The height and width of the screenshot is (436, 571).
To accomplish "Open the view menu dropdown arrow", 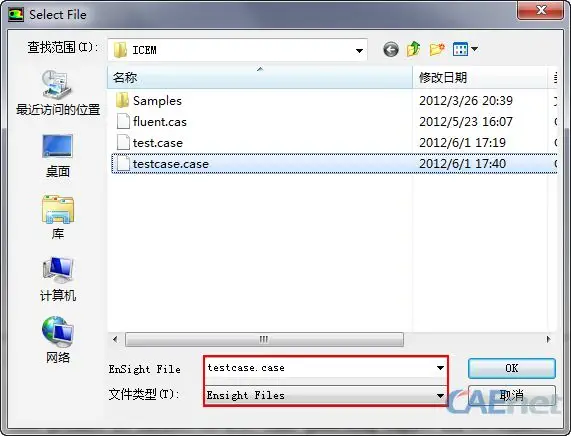I will point(474,49).
